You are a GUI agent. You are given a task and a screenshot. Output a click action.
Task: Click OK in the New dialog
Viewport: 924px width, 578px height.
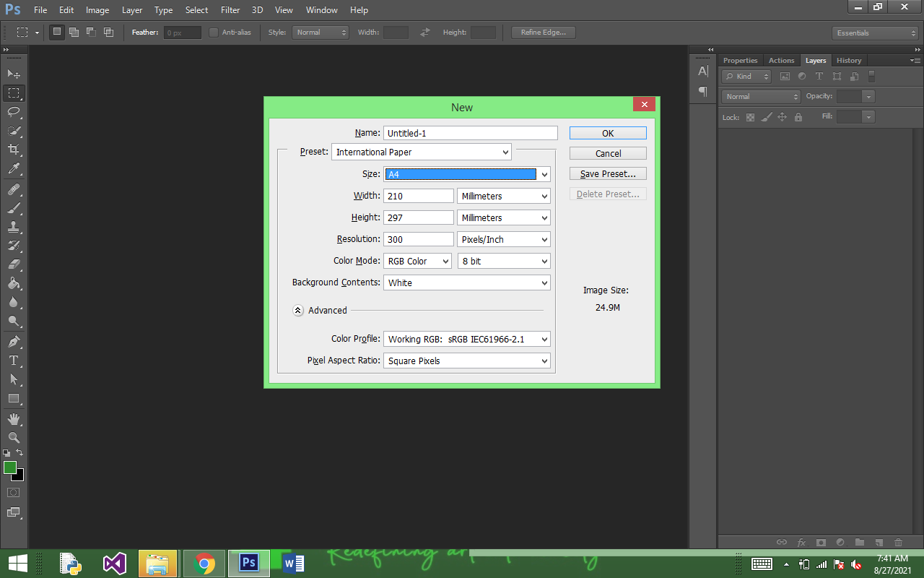[608, 133]
